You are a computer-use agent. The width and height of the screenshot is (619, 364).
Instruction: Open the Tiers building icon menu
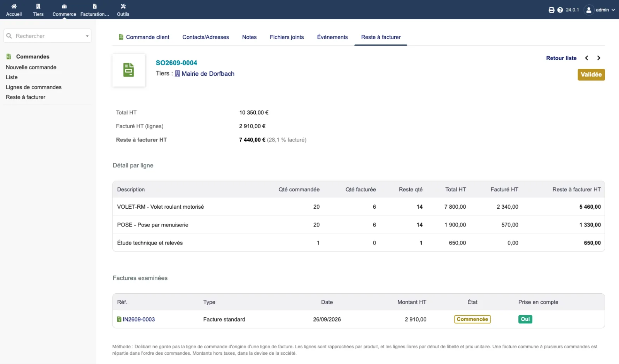point(38,6)
